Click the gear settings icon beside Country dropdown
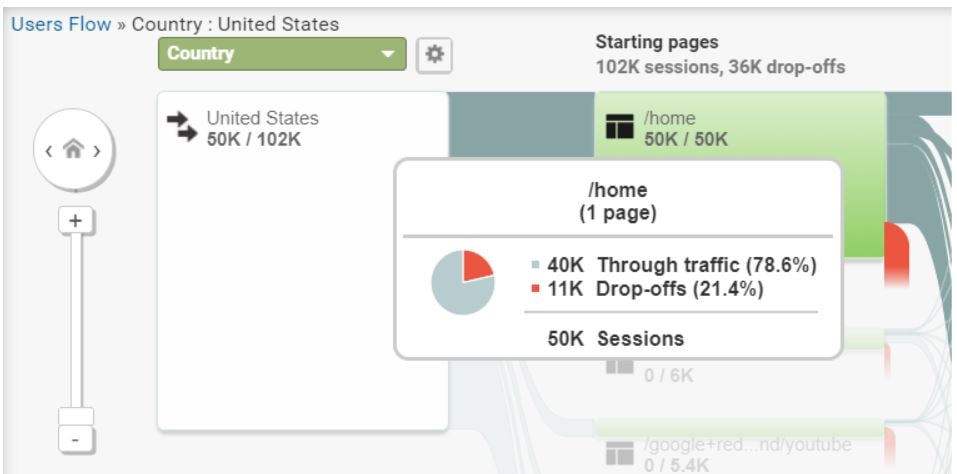This screenshot has width=957, height=474. [434, 55]
